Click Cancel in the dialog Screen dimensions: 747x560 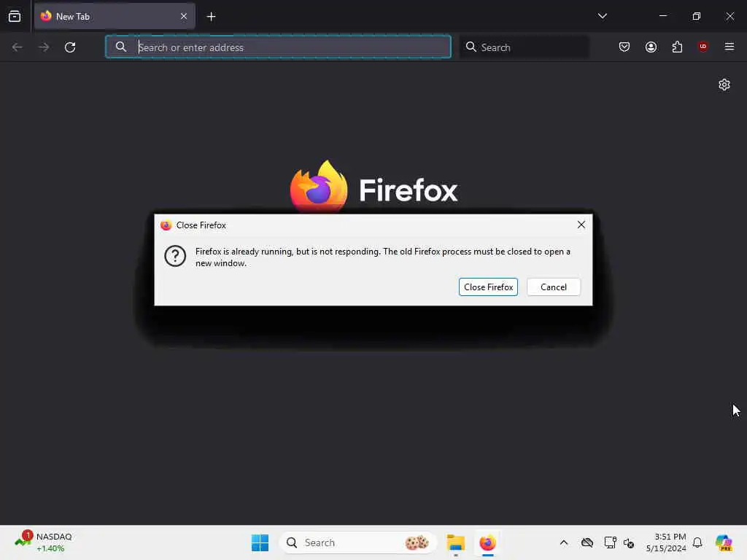coord(554,287)
